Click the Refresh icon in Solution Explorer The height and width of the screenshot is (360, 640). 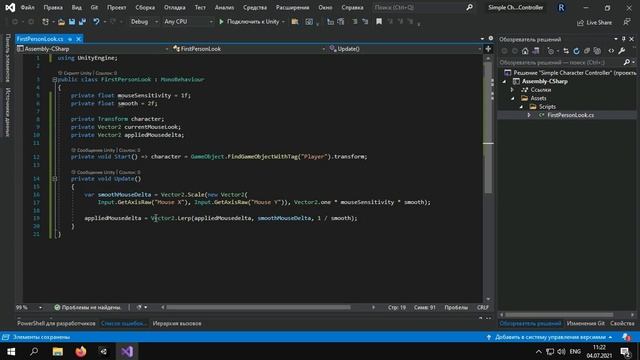click(576, 51)
